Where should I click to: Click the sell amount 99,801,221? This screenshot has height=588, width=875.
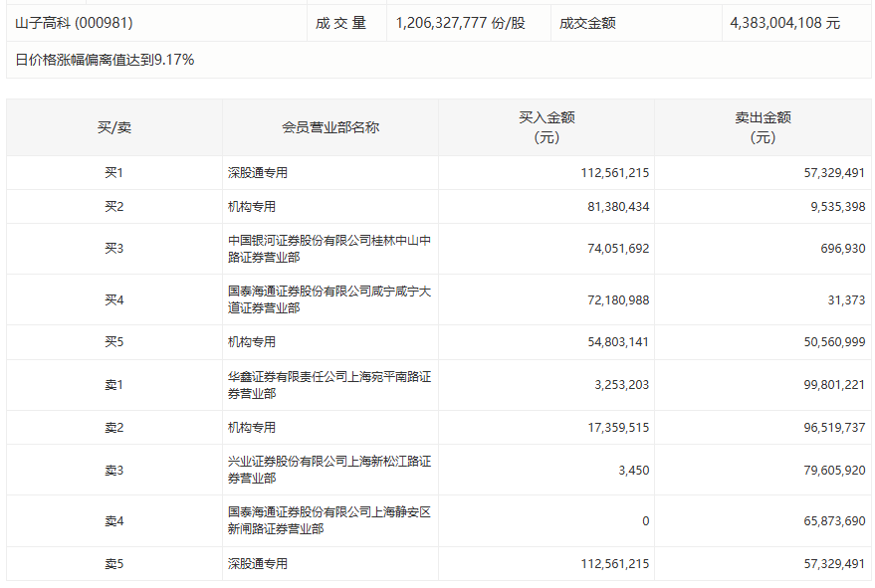coord(834,385)
